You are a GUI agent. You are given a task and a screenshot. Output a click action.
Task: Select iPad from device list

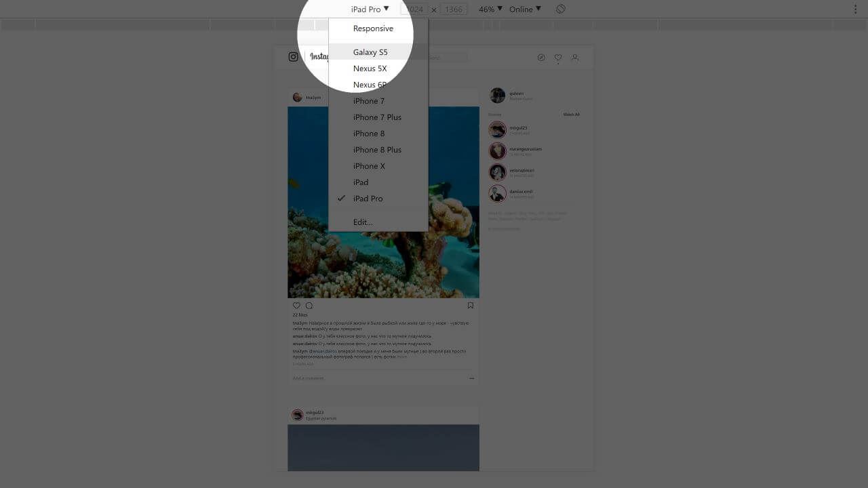click(x=378, y=182)
